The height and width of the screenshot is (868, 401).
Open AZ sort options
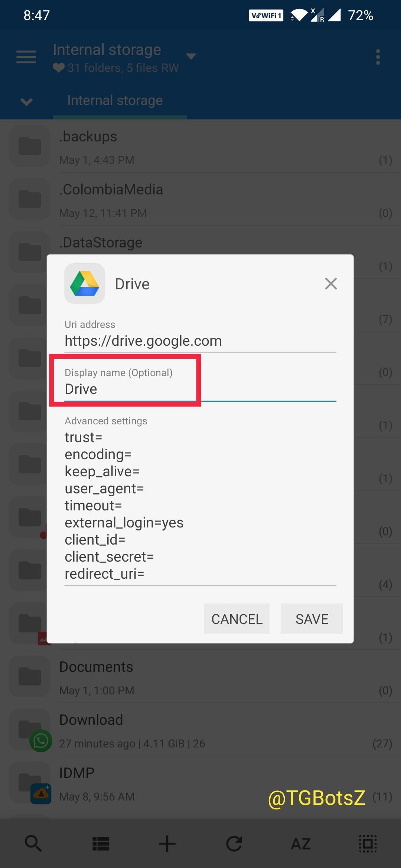pyautogui.click(x=301, y=844)
